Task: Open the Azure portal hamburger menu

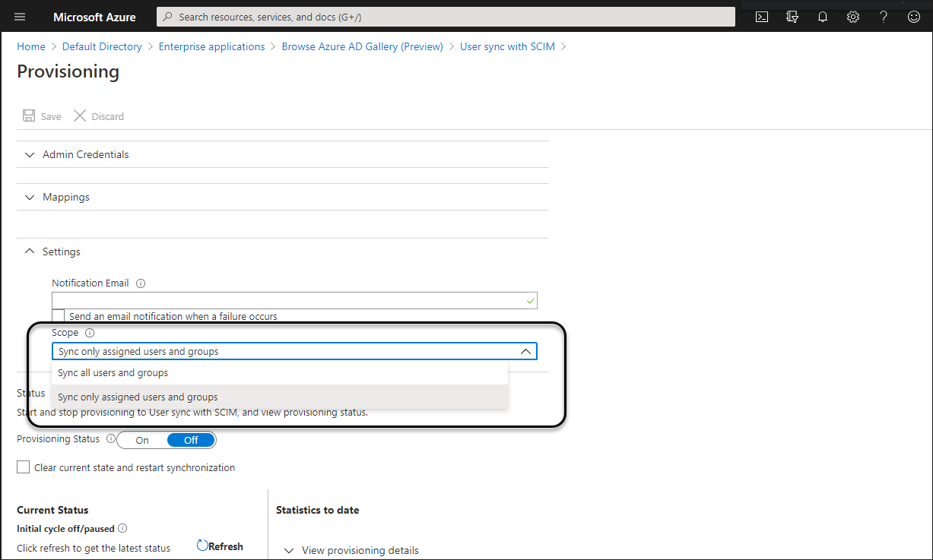Action: [x=21, y=17]
